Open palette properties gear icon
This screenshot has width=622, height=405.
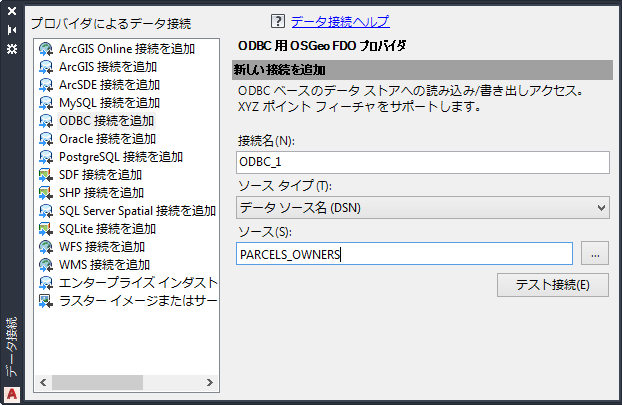pos(12,49)
